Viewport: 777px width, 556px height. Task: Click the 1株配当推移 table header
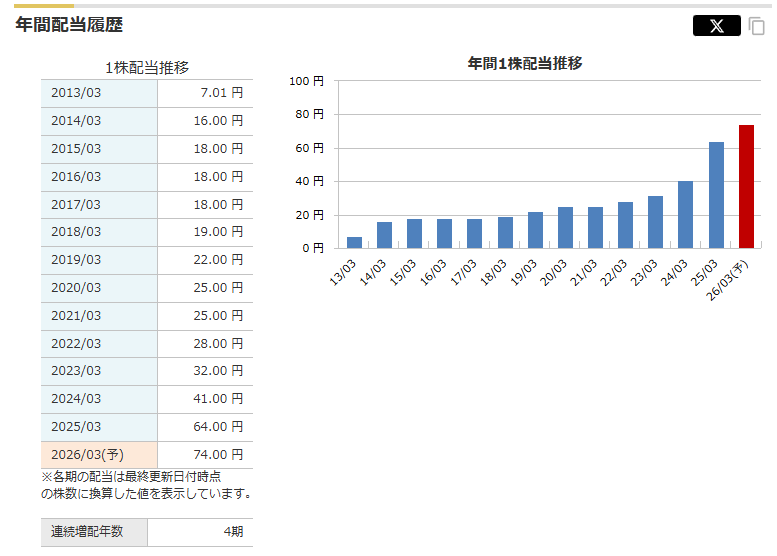click(147, 68)
